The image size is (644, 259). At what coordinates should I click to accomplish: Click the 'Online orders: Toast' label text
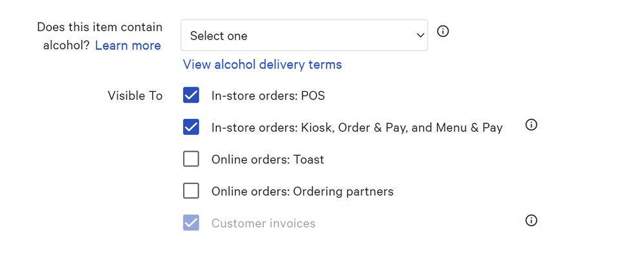[x=268, y=160]
